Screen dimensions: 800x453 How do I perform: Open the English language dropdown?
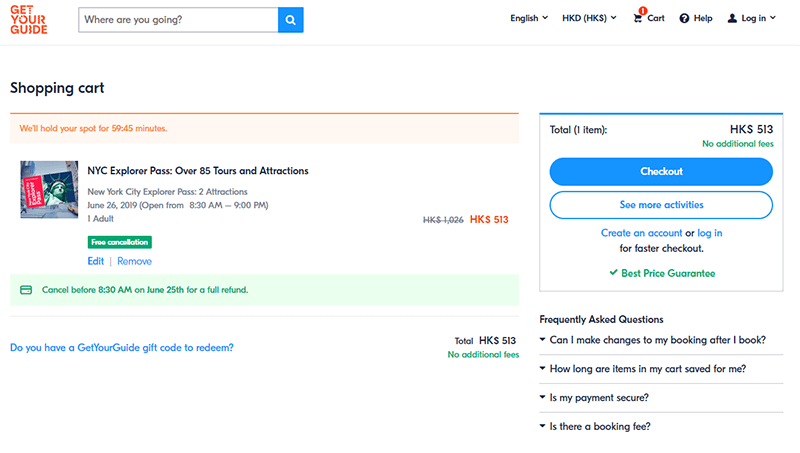click(x=529, y=18)
